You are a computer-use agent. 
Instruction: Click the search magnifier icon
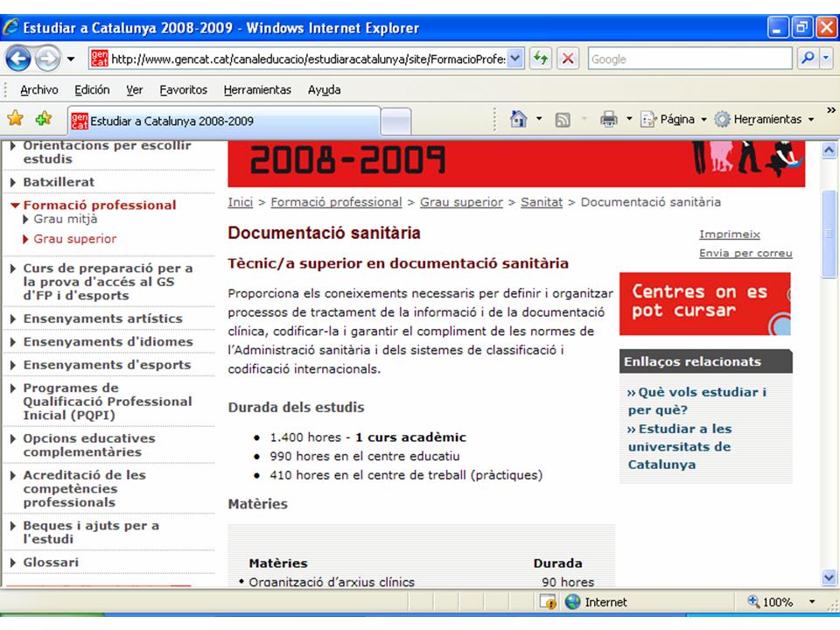tap(808, 59)
